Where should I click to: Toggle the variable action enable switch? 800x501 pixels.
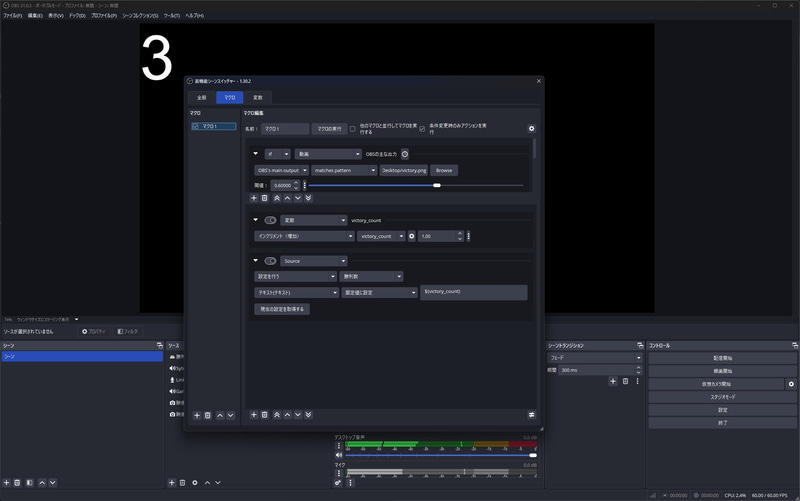click(270, 220)
